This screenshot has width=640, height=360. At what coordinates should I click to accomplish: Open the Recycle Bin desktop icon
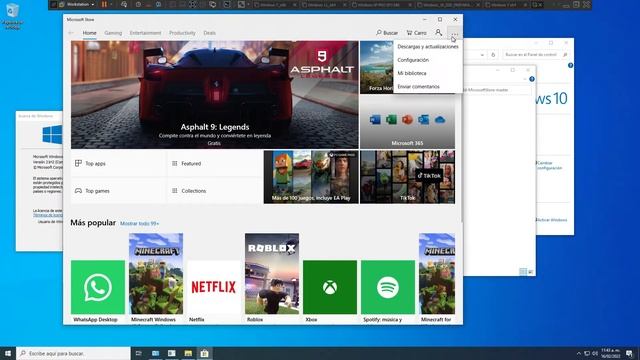[x=12, y=16]
